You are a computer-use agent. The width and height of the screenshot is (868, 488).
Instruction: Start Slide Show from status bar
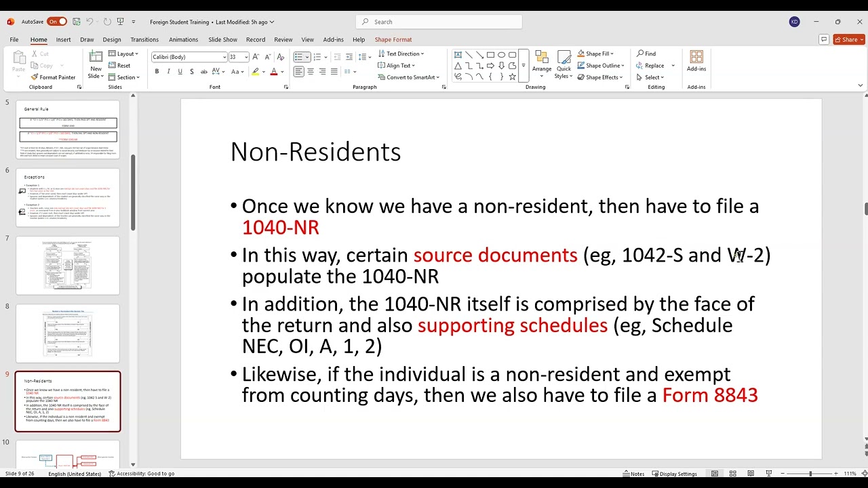768,473
